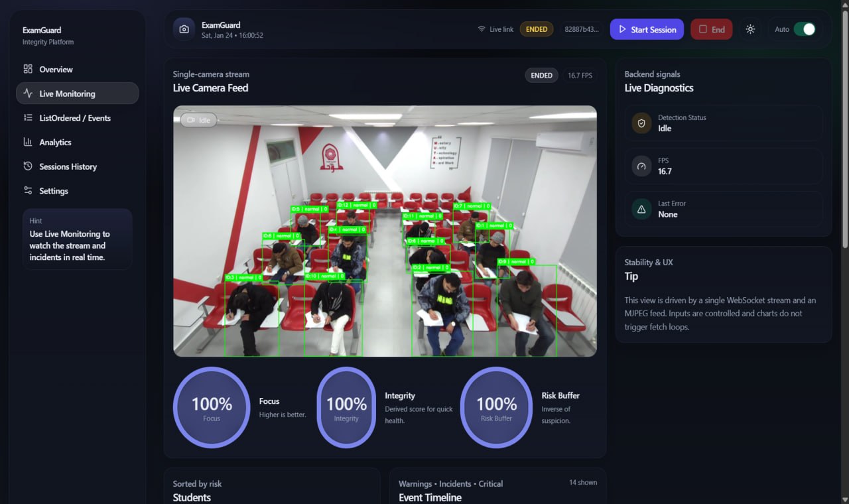Image resolution: width=849 pixels, height=504 pixels.
Task: Click 'Derived score for quick health.' text
Action: (419, 414)
